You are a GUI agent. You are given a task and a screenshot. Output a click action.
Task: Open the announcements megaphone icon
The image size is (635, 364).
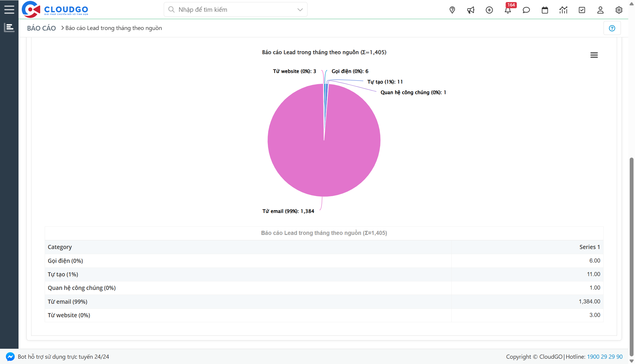tap(471, 10)
